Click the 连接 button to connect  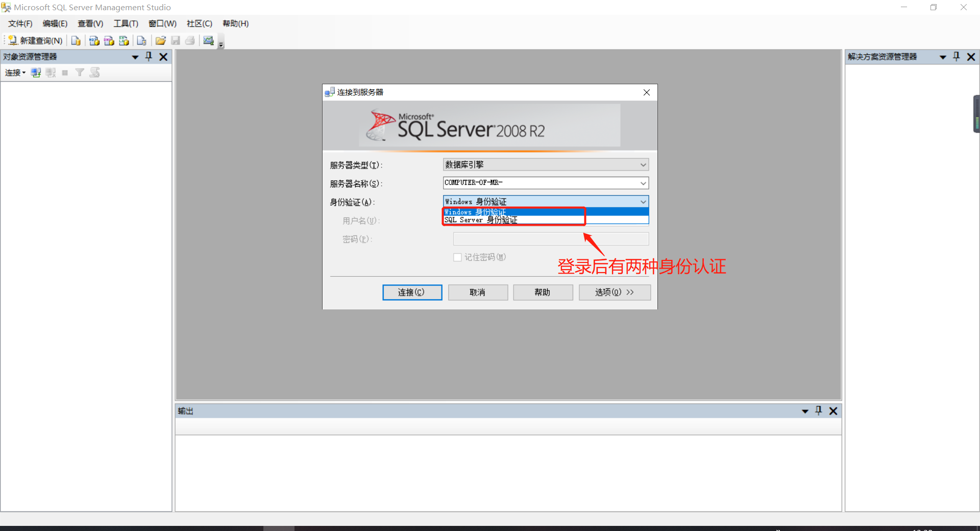click(412, 292)
